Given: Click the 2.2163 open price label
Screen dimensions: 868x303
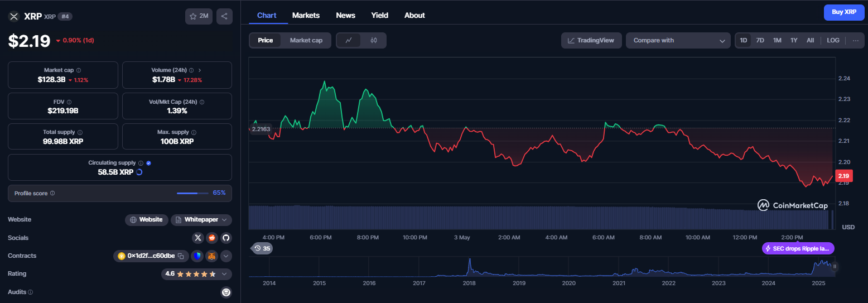Looking at the screenshot, I should pyautogui.click(x=261, y=129).
